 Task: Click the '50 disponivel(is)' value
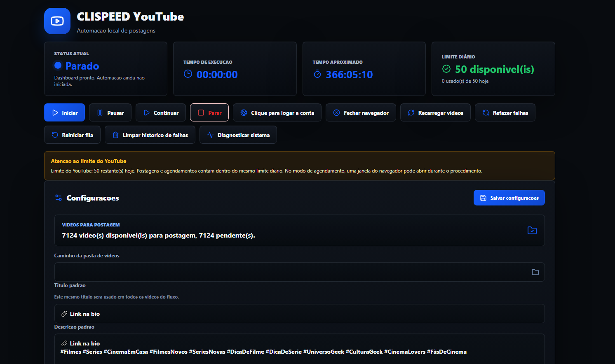click(x=495, y=69)
